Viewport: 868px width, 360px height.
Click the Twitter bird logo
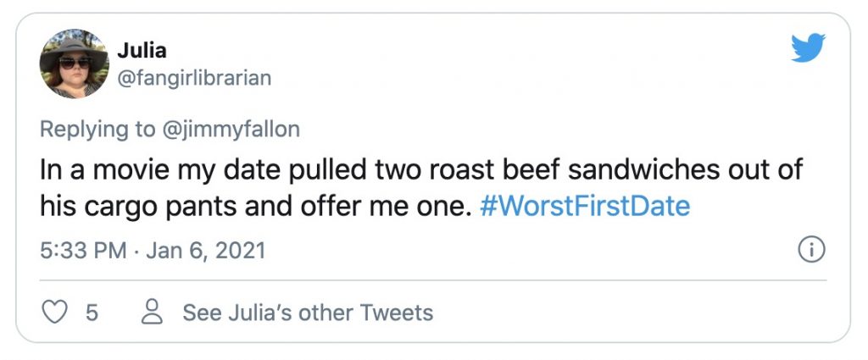(x=807, y=48)
